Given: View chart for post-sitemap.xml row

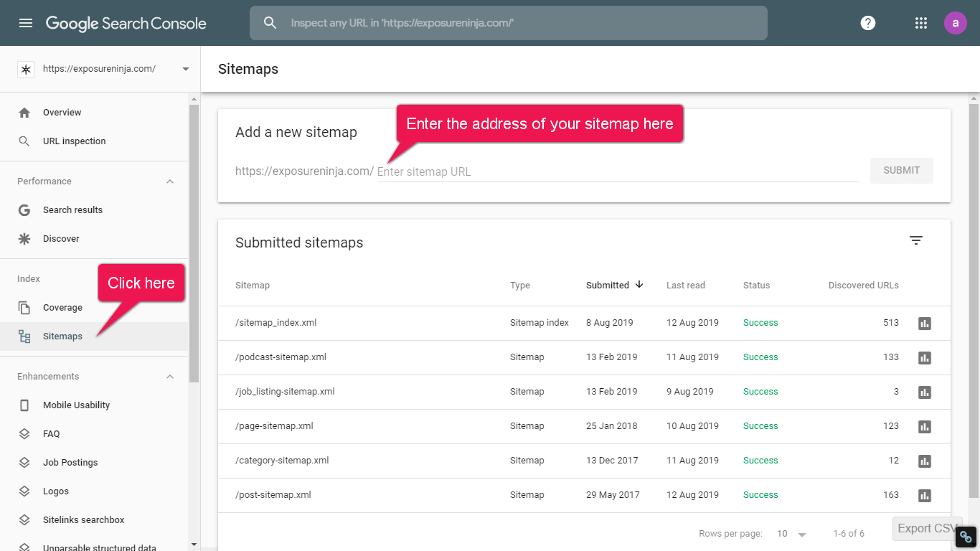Looking at the screenshot, I should [x=925, y=495].
